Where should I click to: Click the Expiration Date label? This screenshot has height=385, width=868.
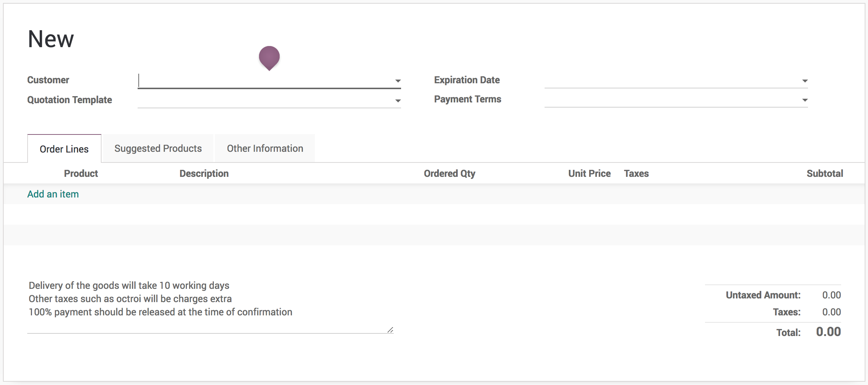(467, 80)
